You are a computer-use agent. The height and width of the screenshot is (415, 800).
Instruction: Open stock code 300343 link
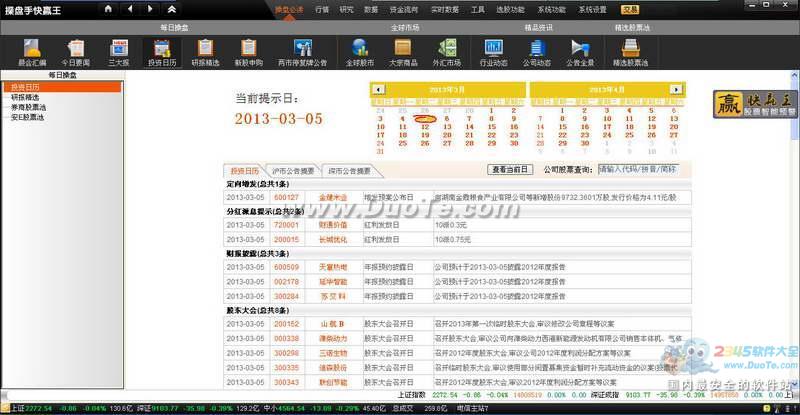[x=286, y=382]
